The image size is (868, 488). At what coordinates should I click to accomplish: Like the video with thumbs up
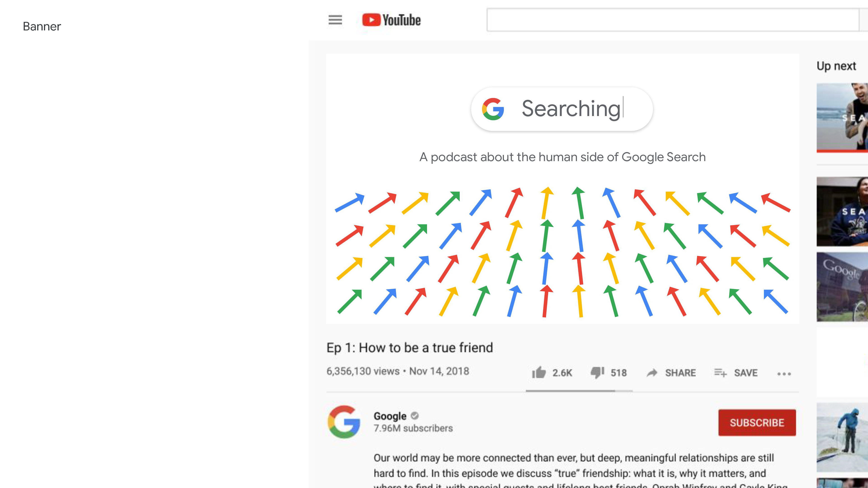(538, 372)
